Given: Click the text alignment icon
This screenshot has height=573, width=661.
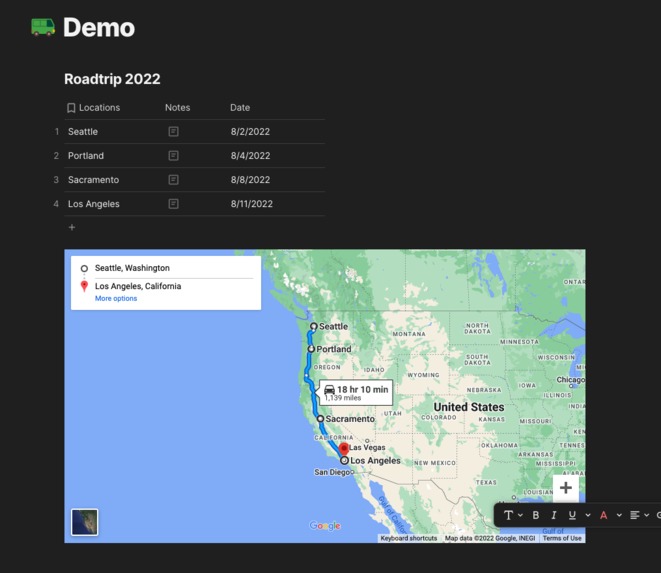Looking at the screenshot, I should (x=634, y=515).
